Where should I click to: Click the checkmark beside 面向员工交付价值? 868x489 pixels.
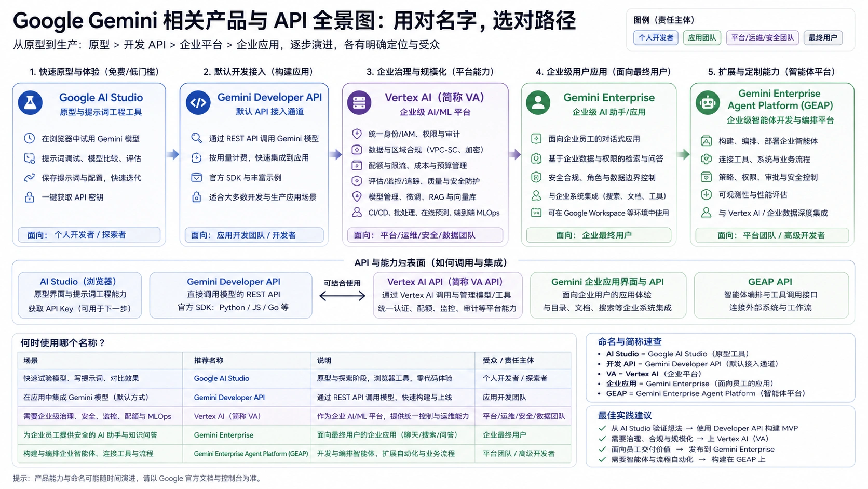point(602,449)
